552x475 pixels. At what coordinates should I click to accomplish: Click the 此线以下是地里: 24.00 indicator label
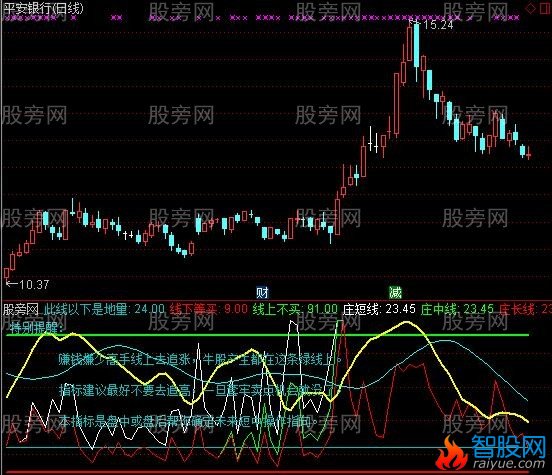(104, 309)
